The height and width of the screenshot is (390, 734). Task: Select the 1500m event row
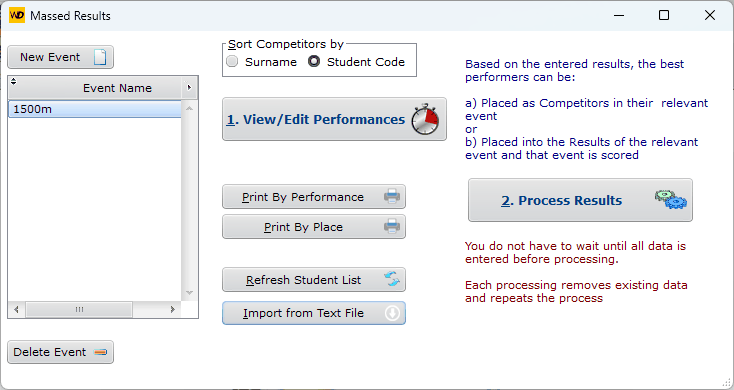(95, 109)
